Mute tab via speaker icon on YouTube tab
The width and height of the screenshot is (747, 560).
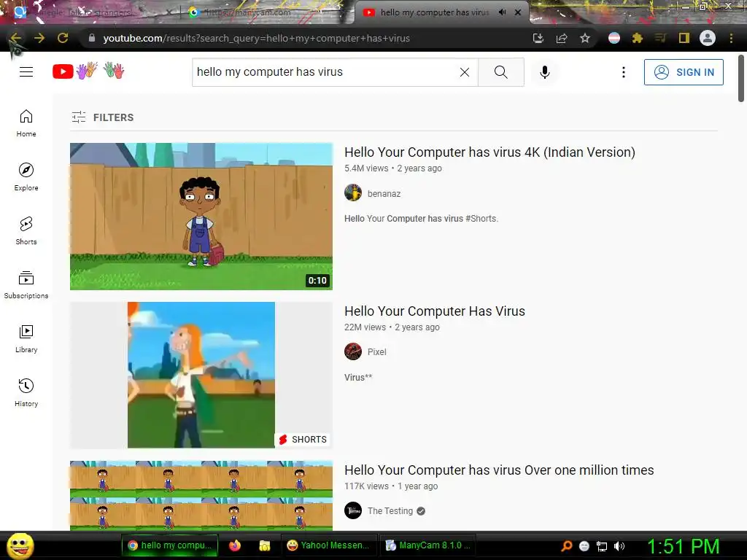click(x=502, y=12)
